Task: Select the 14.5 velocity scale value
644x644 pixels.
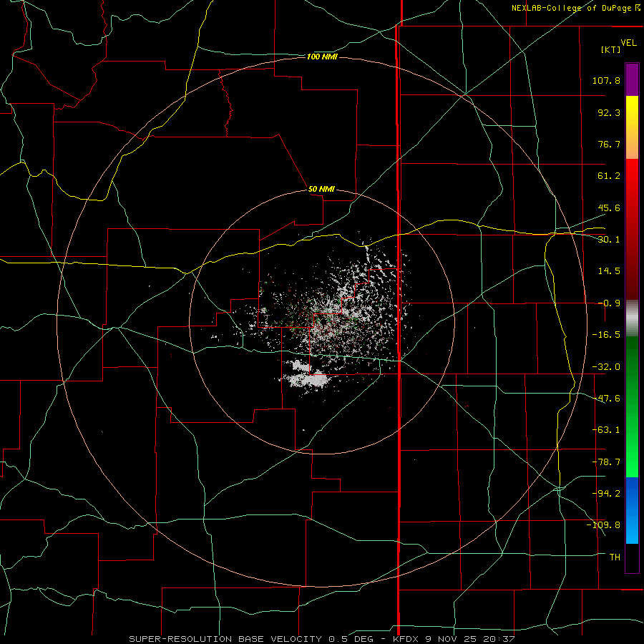Action: [609, 271]
